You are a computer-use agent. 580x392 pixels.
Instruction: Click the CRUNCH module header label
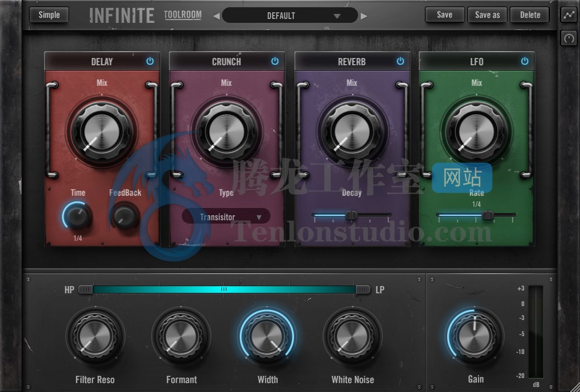[x=226, y=62]
